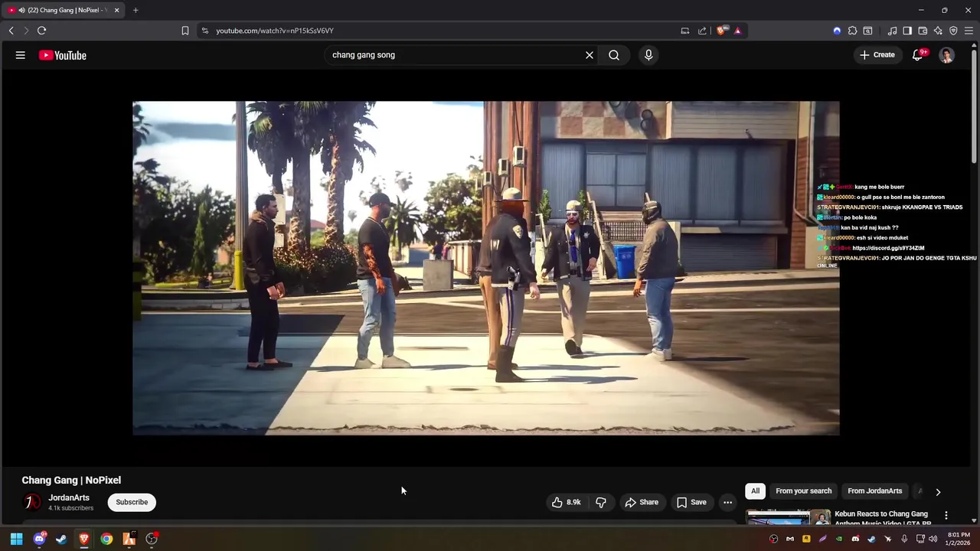Dislike the video with thumbs down
Screen dimensions: 980x551
point(601,502)
